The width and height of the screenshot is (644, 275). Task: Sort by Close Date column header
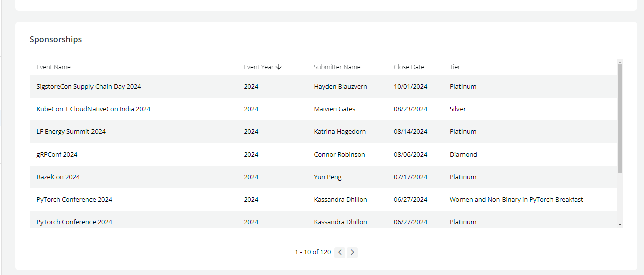[x=409, y=67]
